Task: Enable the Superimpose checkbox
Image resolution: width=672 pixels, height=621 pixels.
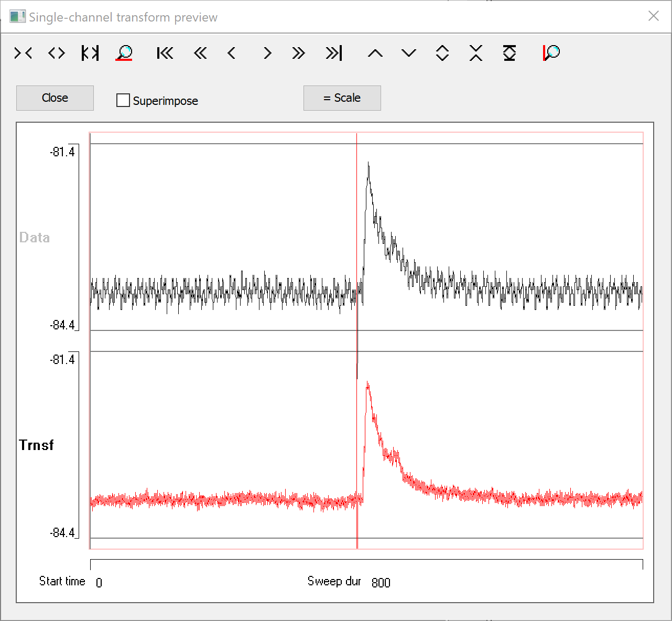Action: pyautogui.click(x=123, y=100)
